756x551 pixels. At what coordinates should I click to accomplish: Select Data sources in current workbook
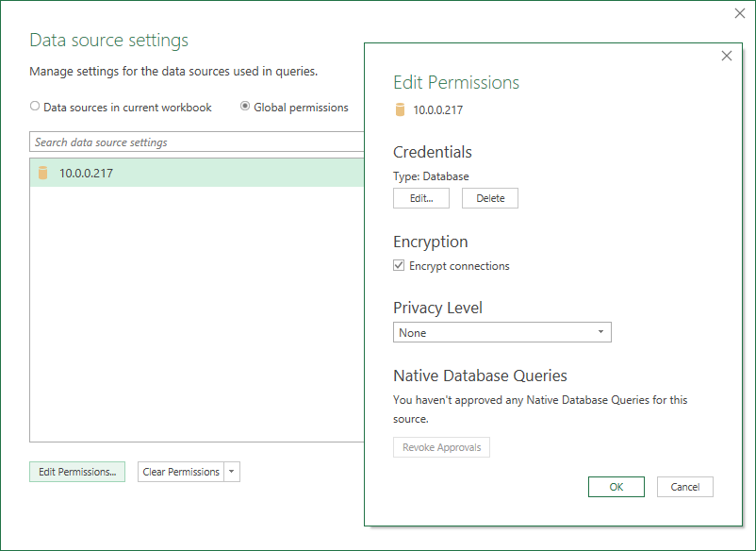point(35,108)
